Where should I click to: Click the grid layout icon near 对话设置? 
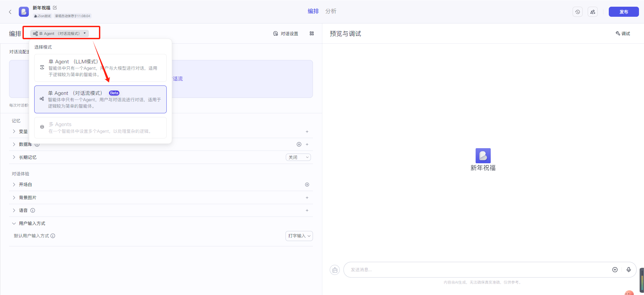point(312,34)
